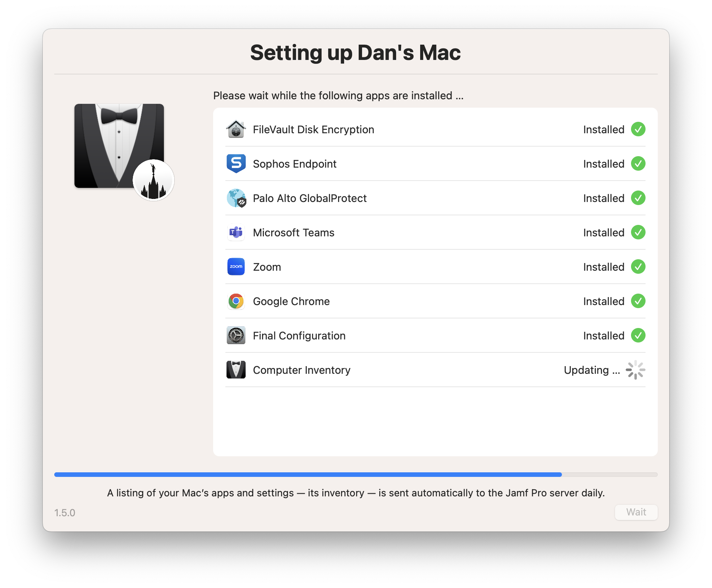Click the spinning Updating indicator
Screen dimensions: 712x588
pos(635,370)
